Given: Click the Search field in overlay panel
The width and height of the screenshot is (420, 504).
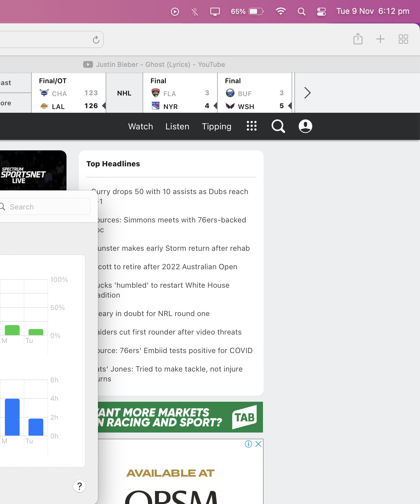Looking at the screenshot, I should [x=45, y=207].
